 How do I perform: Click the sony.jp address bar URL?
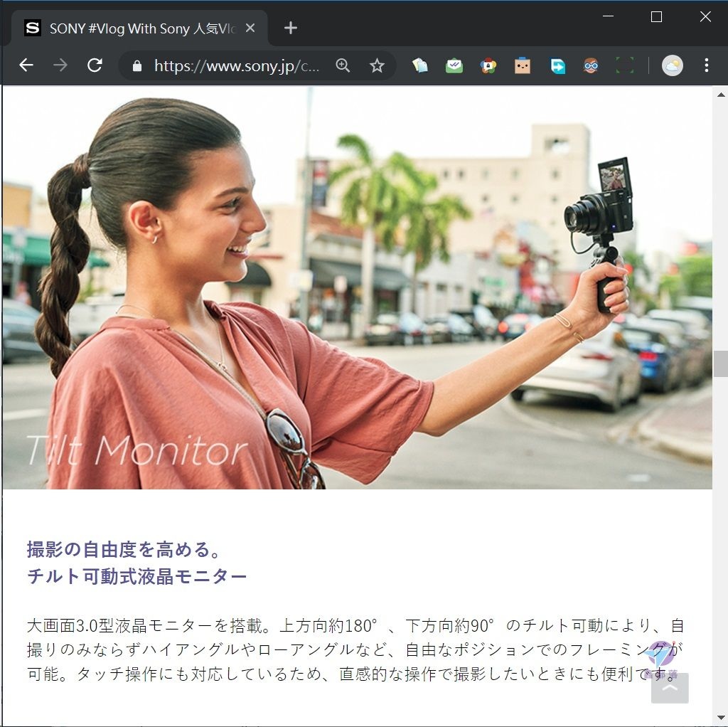coord(237,66)
